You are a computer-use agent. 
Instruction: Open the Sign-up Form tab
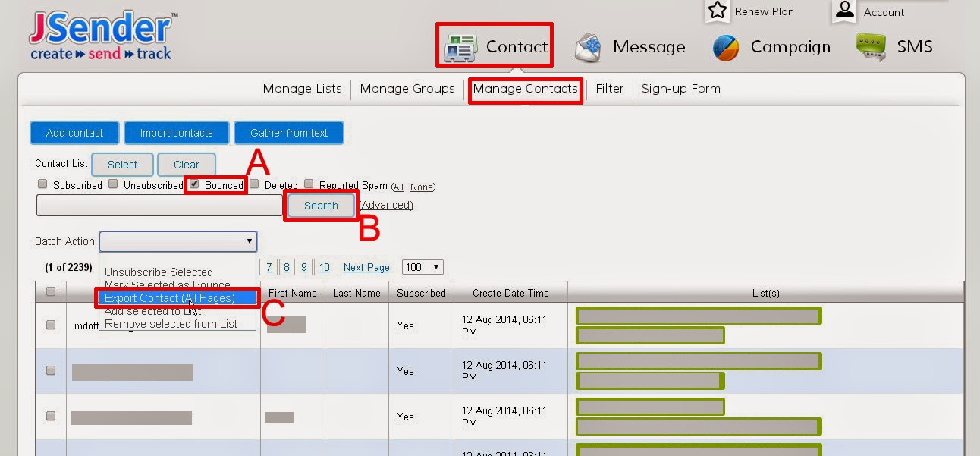[681, 89]
